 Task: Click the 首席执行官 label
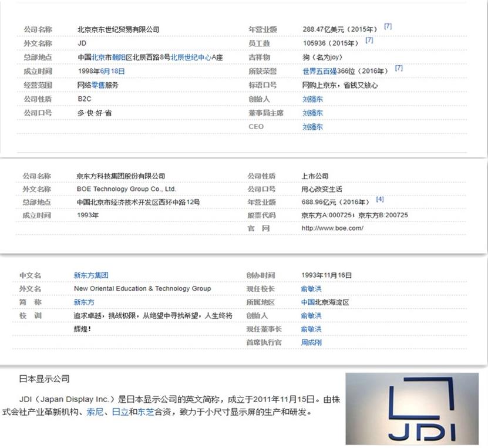pyautogui.click(x=264, y=342)
